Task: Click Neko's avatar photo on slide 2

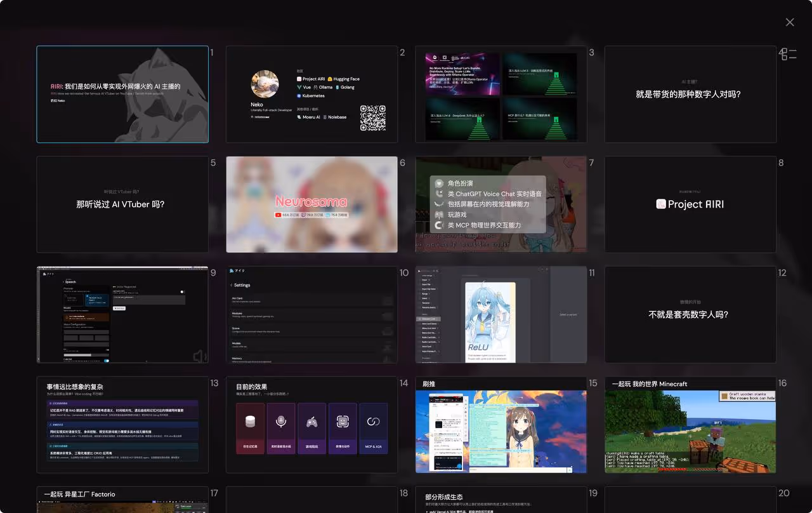Action: 265,84
